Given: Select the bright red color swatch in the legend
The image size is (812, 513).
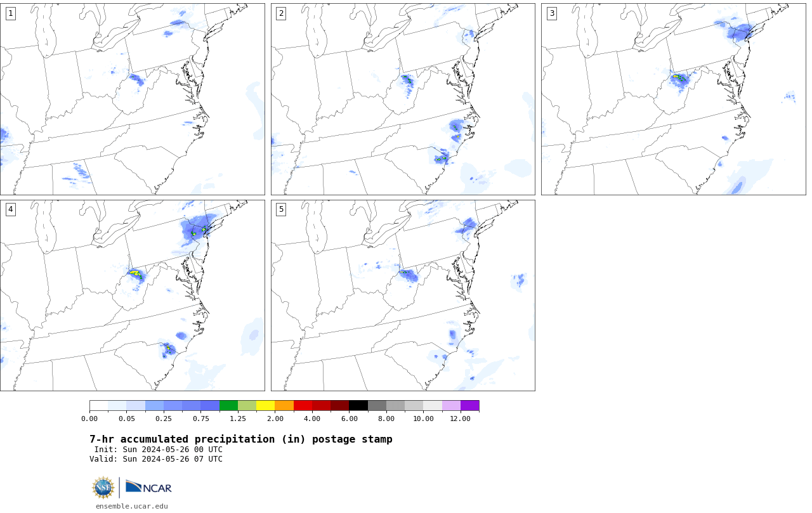Looking at the screenshot, I should (303, 406).
